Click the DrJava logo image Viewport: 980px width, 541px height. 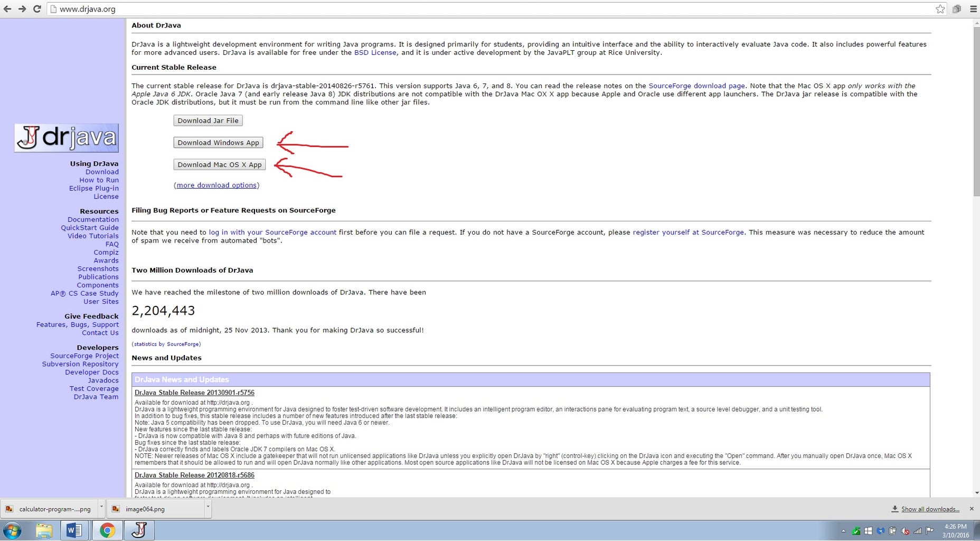tap(67, 138)
